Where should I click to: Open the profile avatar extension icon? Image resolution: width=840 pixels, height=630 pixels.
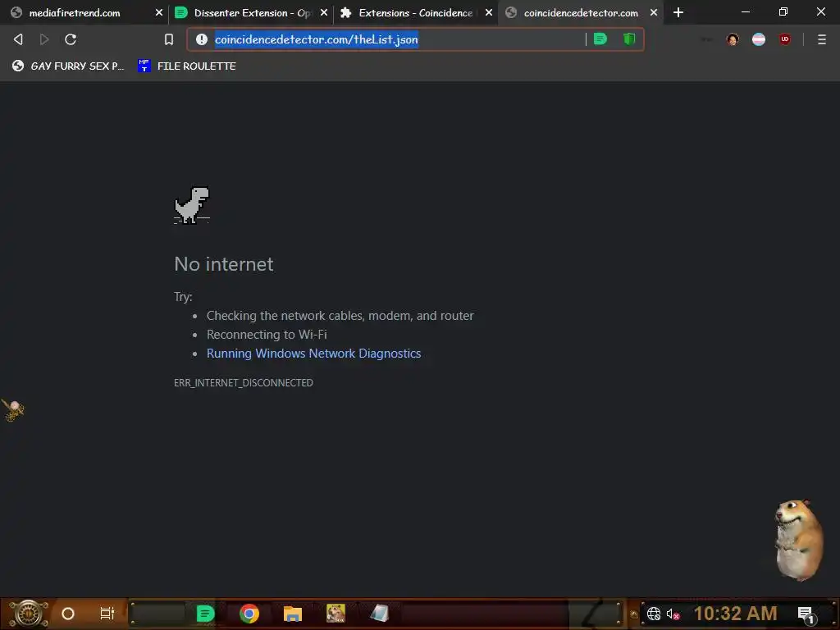[733, 39]
